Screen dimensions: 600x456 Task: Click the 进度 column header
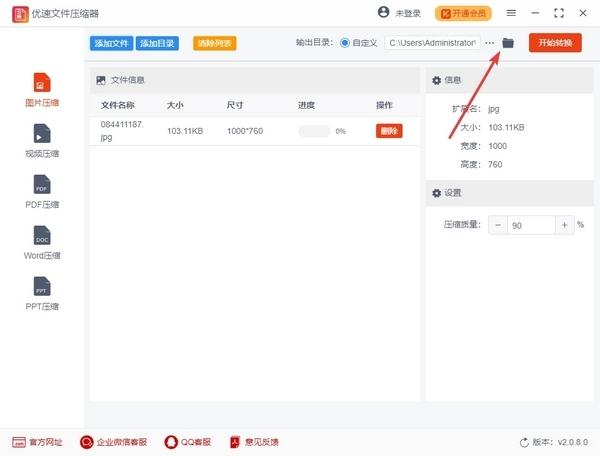click(307, 105)
